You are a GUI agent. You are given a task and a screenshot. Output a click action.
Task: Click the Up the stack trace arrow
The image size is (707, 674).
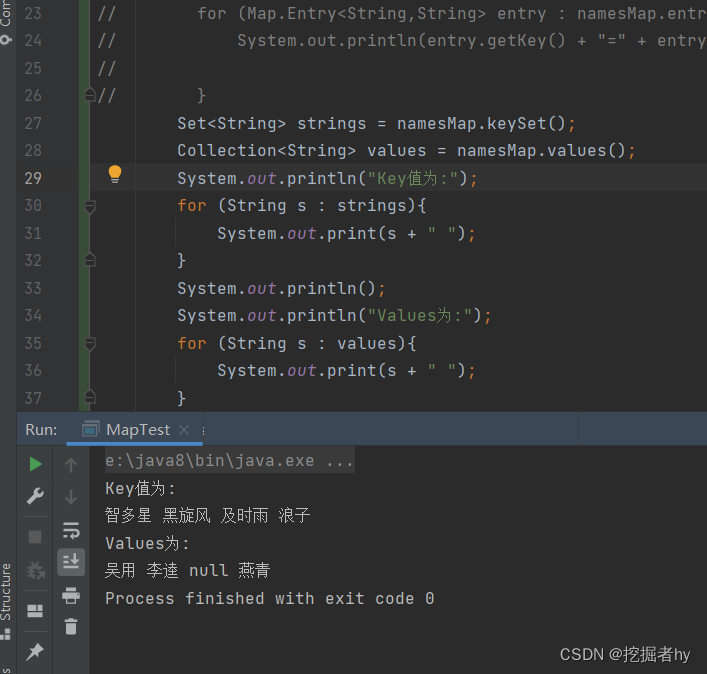point(71,465)
